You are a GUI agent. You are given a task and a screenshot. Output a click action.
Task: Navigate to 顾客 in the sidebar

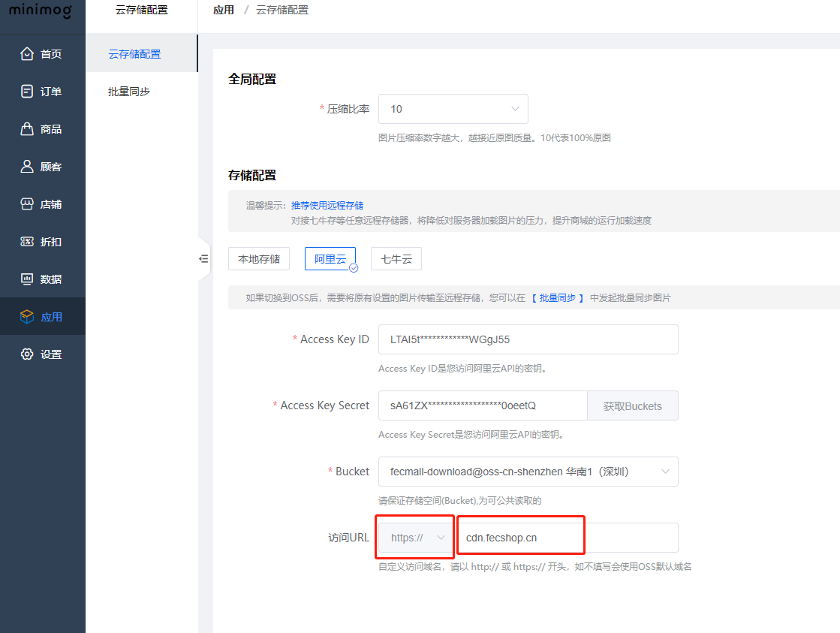[x=43, y=166]
